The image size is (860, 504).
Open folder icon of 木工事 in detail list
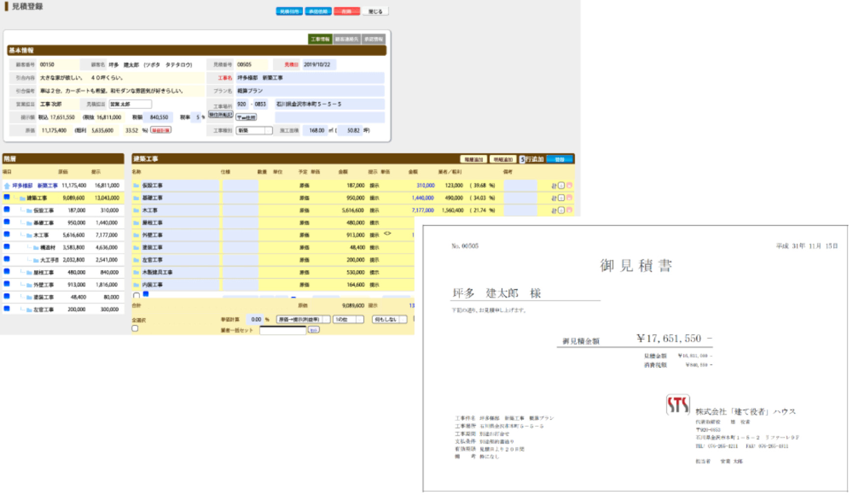click(x=136, y=210)
